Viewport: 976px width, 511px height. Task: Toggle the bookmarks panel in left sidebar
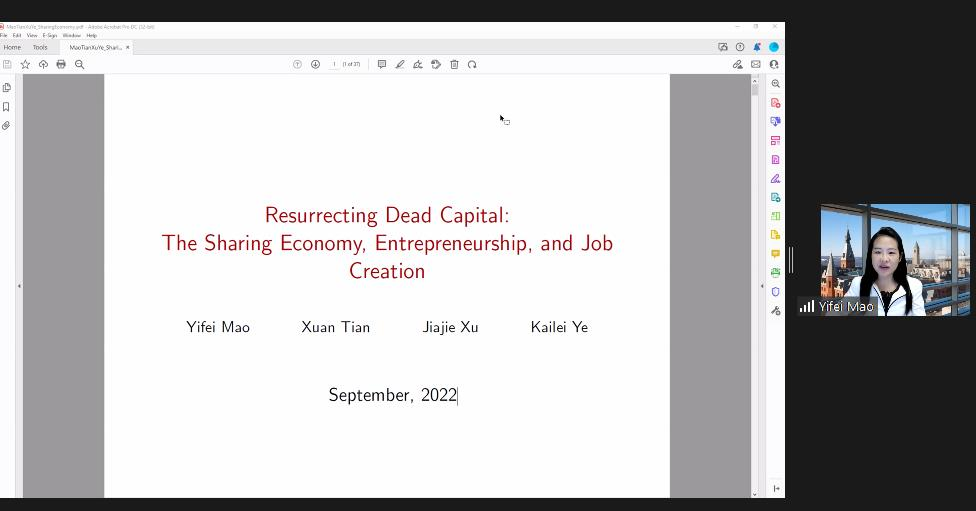pyautogui.click(x=7, y=107)
